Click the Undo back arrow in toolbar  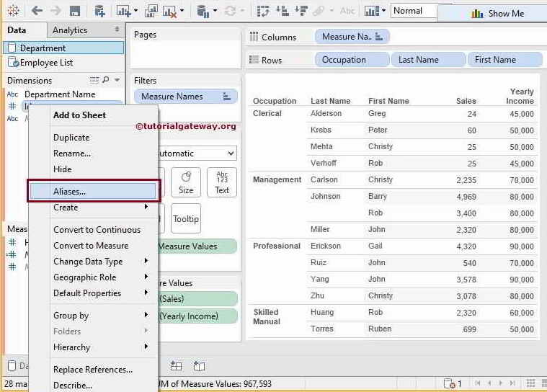tap(37, 11)
